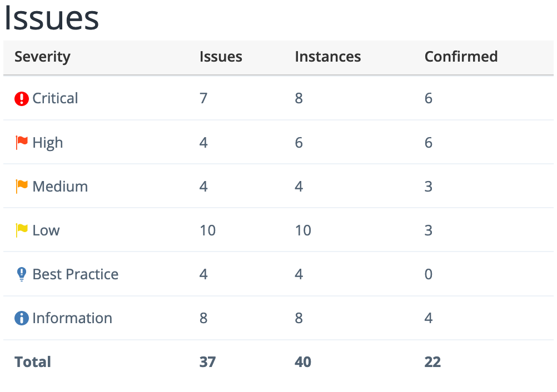Click the Best Practice lightbulb icon

(x=22, y=274)
